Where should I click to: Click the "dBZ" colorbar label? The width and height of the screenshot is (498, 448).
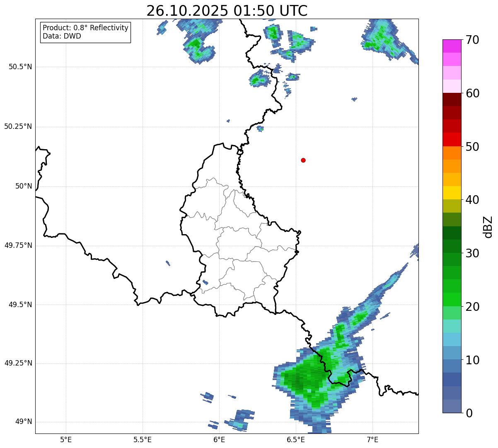[x=488, y=226]
